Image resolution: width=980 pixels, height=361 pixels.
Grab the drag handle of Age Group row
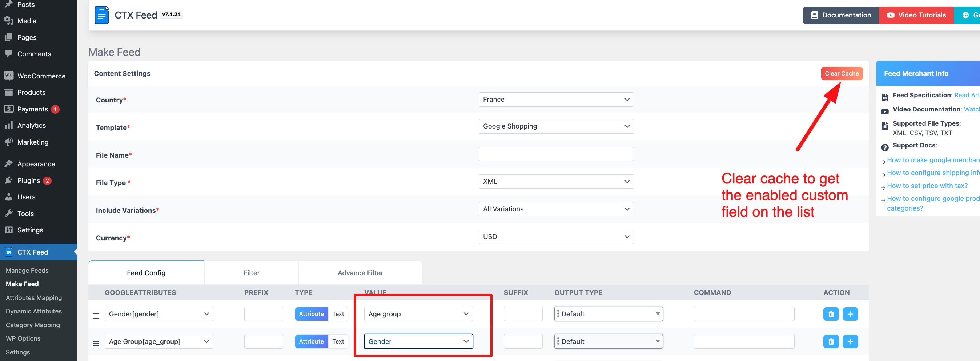pos(96,344)
